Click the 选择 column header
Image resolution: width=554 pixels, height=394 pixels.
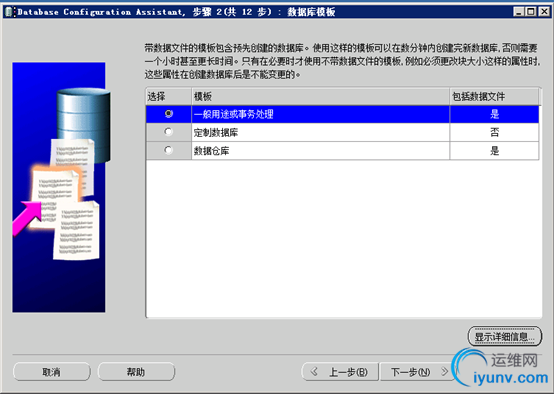click(x=169, y=96)
